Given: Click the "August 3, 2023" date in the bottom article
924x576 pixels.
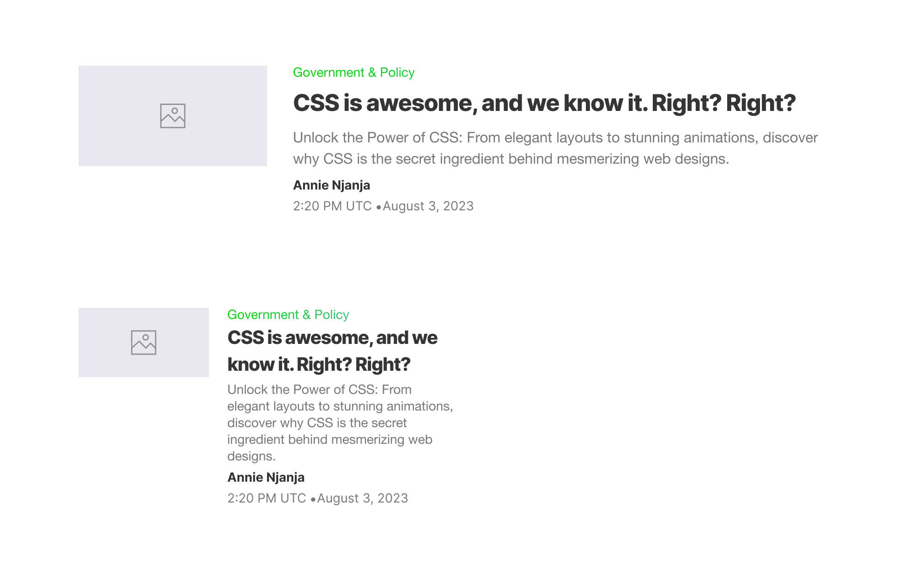Looking at the screenshot, I should (363, 498).
